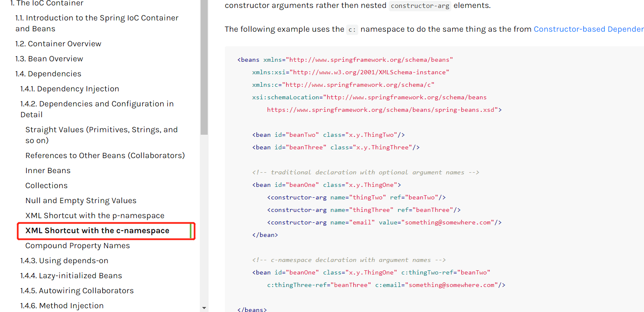The width and height of the screenshot is (644, 312).
Task: Click the bean id="beanThree" code line
Action: [336, 147]
